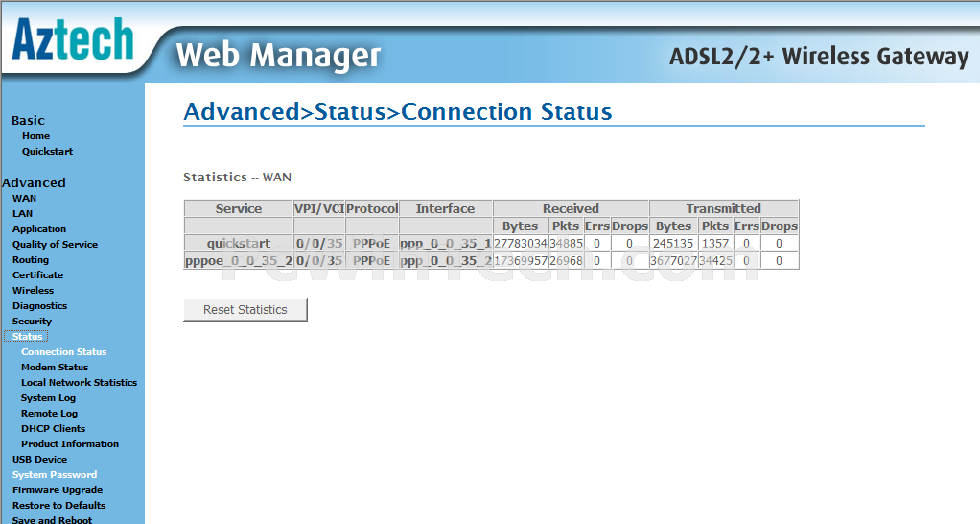Click the Basic section heading
This screenshot has height=524, width=980.
pyautogui.click(x=28, y=120)
